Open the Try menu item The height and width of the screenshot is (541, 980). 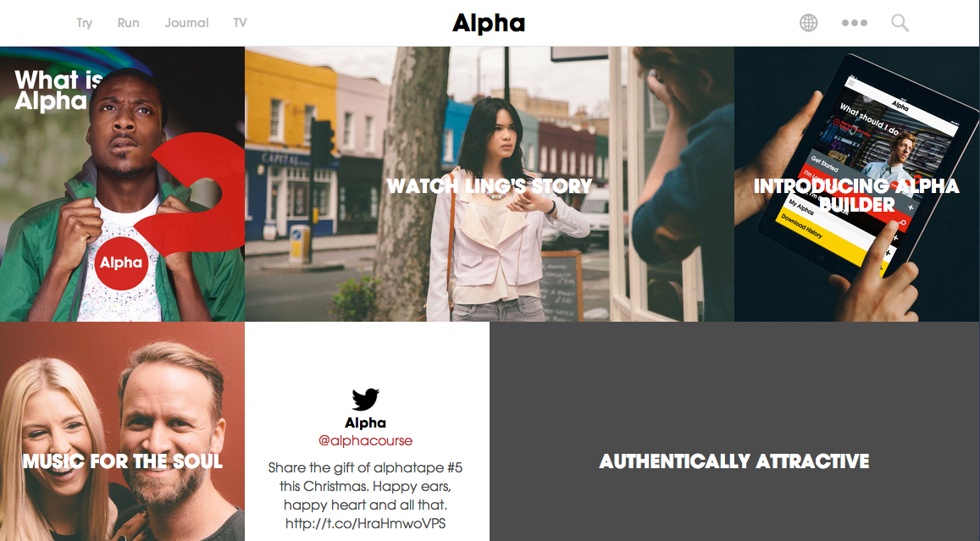(85, 23)
